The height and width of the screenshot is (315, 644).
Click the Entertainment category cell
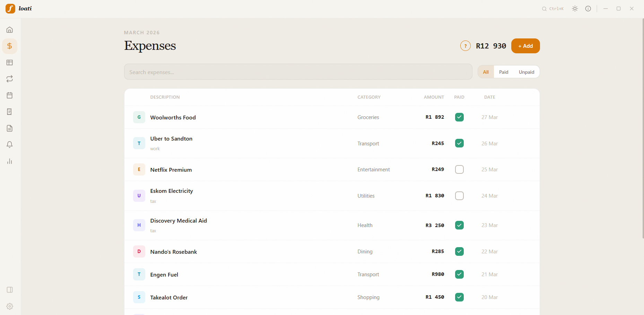(x=374, y=170)
